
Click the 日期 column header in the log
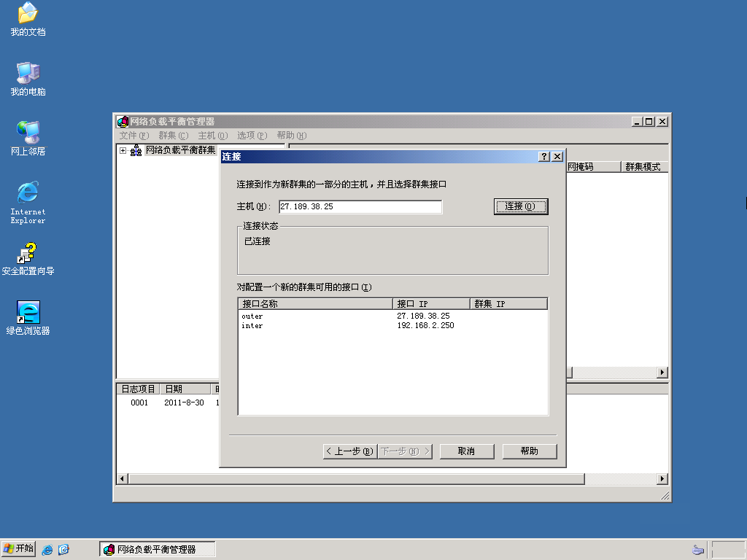pyautogui.click(x=185, y=389)
